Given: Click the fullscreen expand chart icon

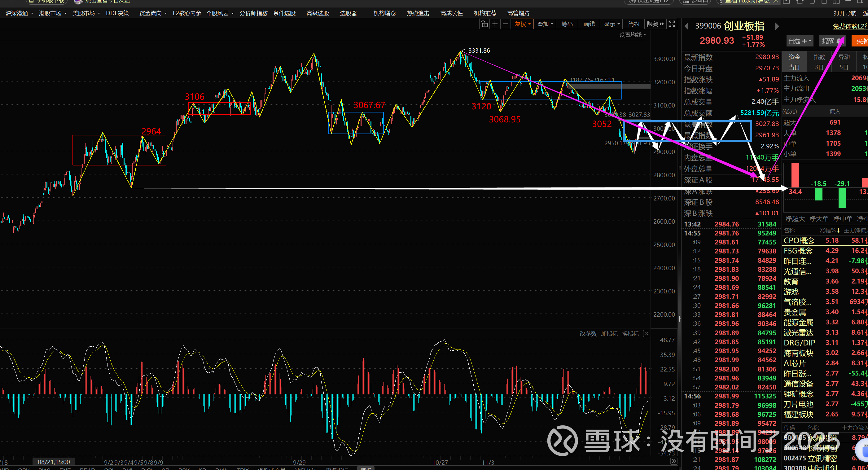Looking at the screenshot, I should [x=672, y=24].
